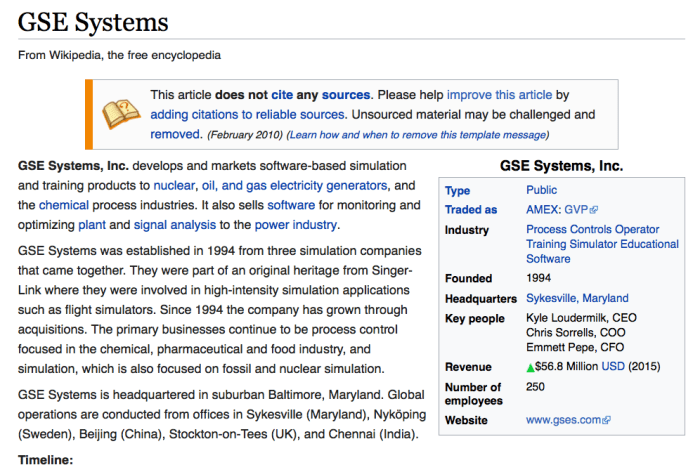The width and height of the screenshot is (700, 472).
Task: Click external link icon beside www.gses.com
Action: (606, 421)
